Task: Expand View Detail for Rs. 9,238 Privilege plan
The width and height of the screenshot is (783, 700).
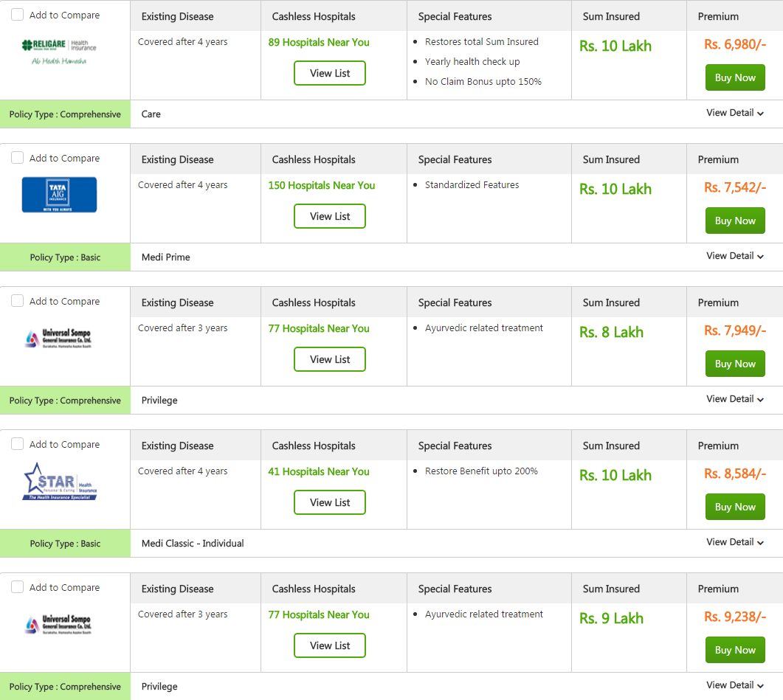Action: 734,685
